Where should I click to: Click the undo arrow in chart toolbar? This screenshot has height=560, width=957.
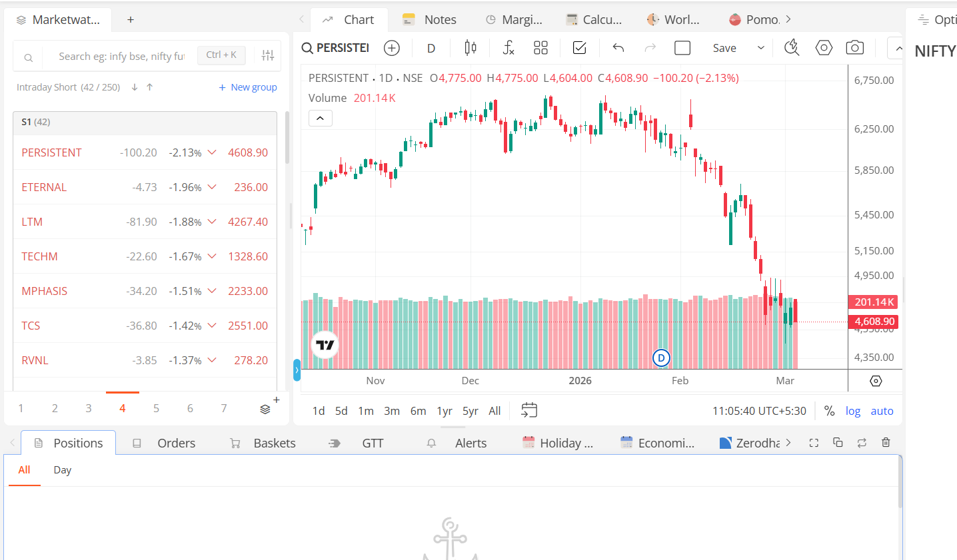coord(618,48)
